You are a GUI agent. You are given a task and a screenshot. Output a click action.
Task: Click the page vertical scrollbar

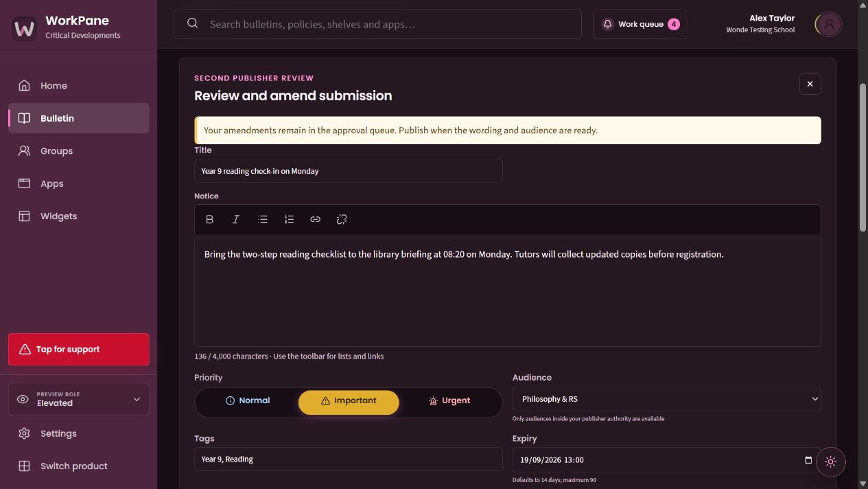[863, 158]
